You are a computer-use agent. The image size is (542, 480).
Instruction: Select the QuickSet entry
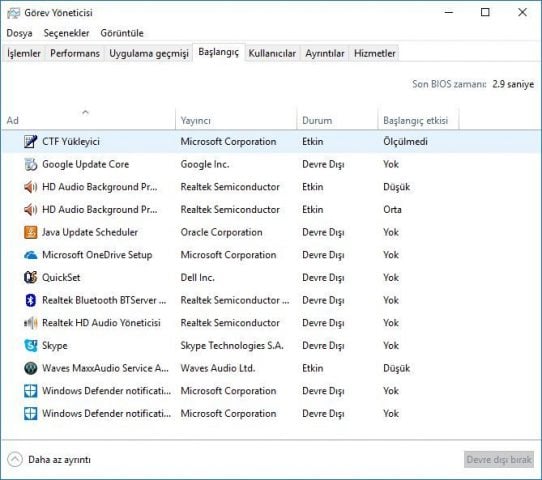tap(61, 277)
